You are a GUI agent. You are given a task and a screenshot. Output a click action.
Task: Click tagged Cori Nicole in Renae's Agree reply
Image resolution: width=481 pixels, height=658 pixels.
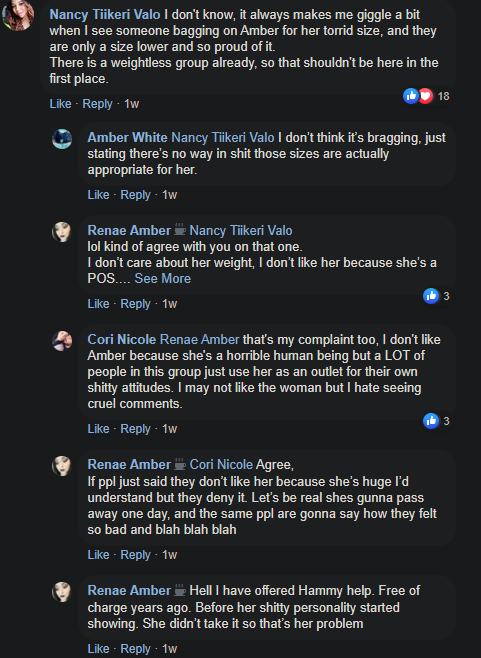point(221,465)
